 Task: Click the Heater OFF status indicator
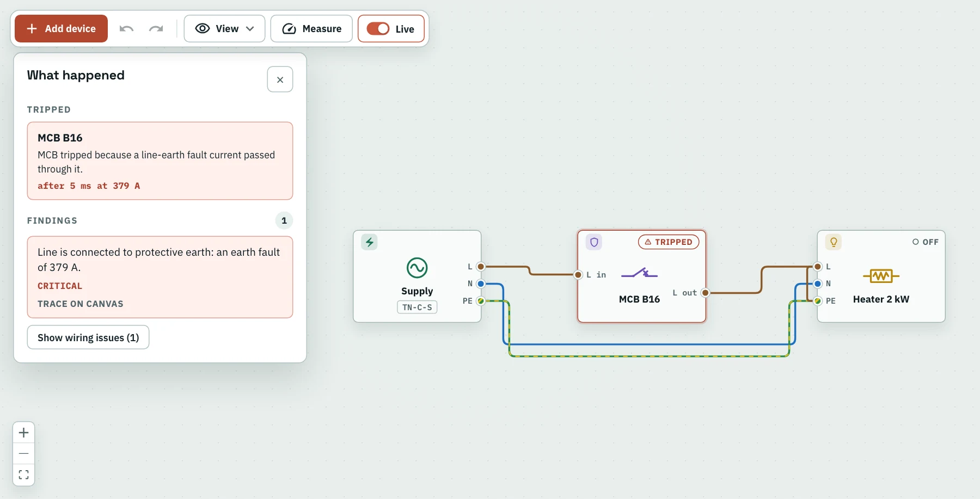(926, 242)
